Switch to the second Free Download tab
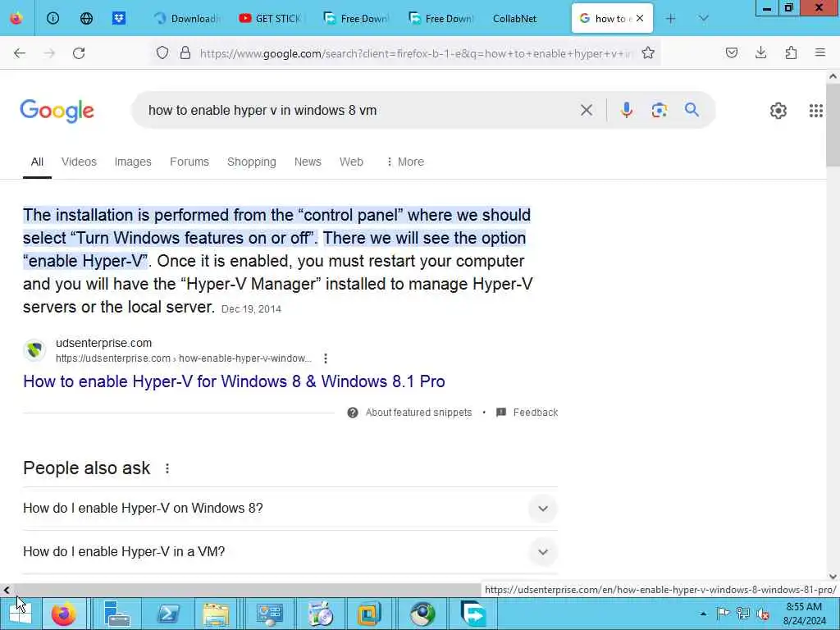 (x=441, y=18)
